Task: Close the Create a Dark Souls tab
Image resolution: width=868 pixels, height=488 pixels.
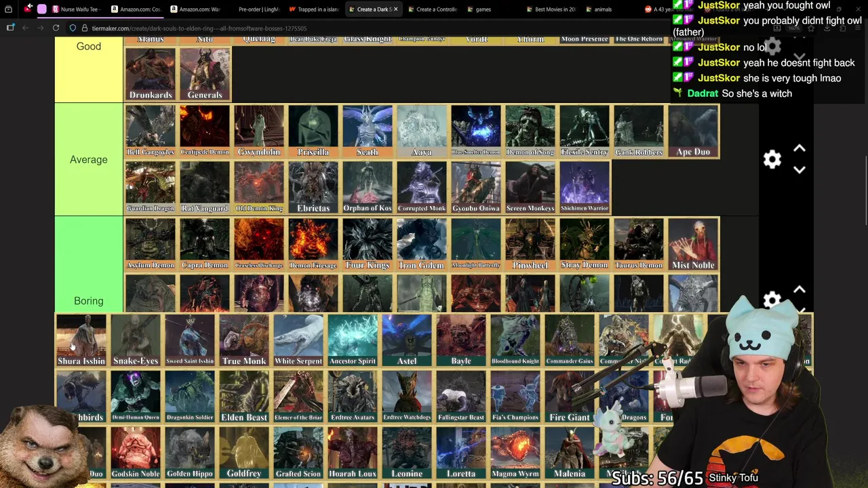Action: click(x=395, y=9)
